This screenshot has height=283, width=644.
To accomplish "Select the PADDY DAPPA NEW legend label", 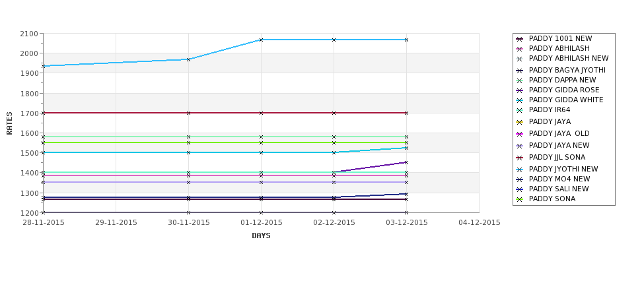I will click(x=562, y=80).
